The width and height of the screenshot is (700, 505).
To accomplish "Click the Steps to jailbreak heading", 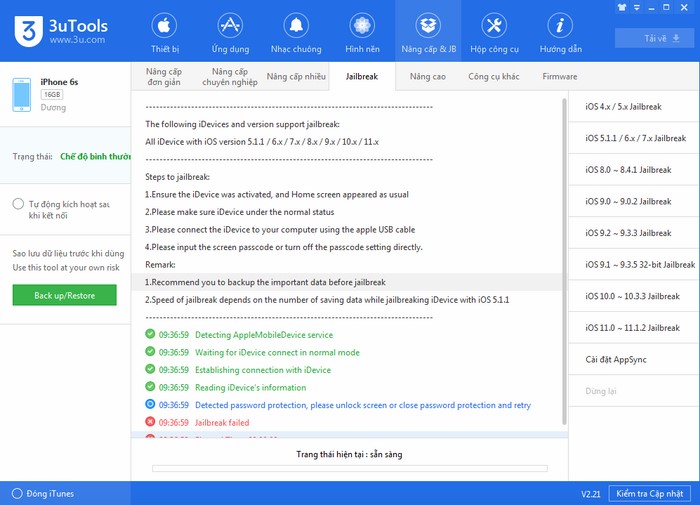I will 177,177.
